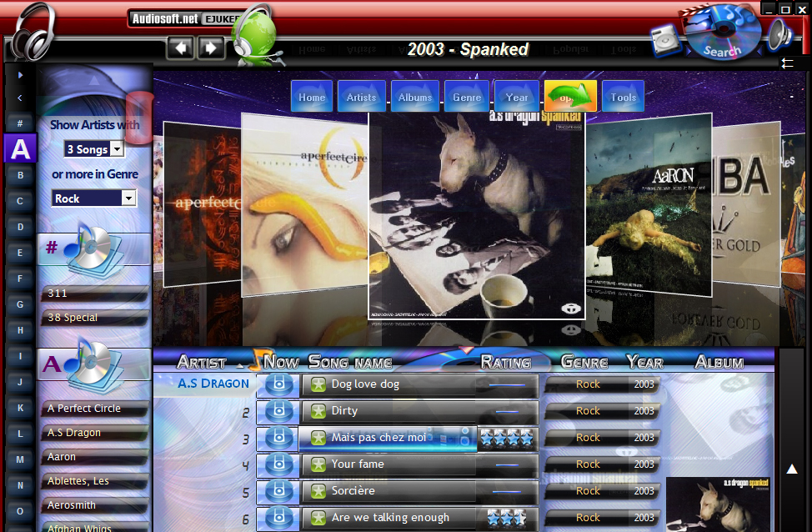Jump to the # index entry
This screenshot has width=812, height=532.
point(20,123)
